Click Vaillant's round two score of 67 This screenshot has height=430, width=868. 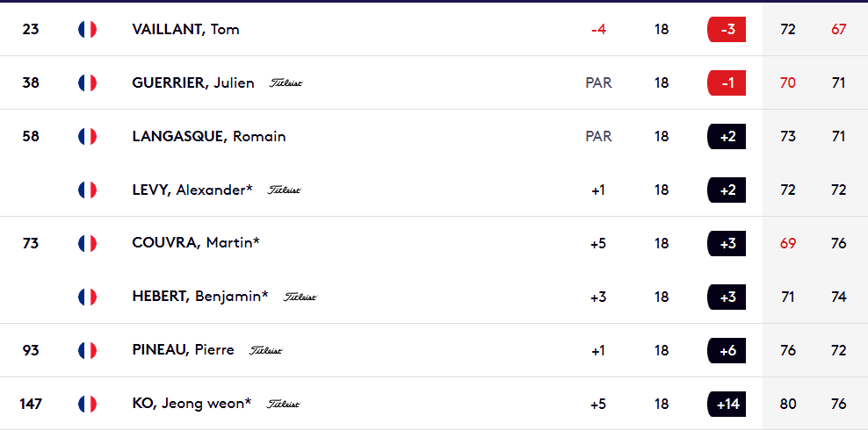[839, 29]
